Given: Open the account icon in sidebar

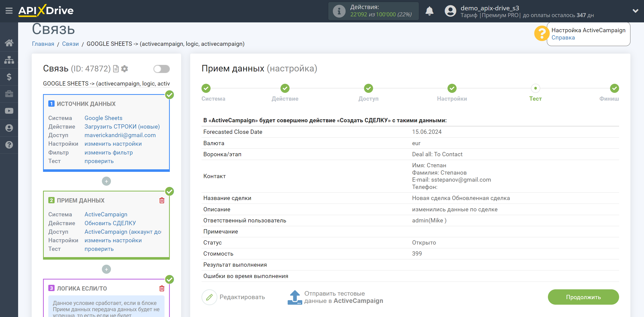Looking at the screenshot, I should [9, 128].
